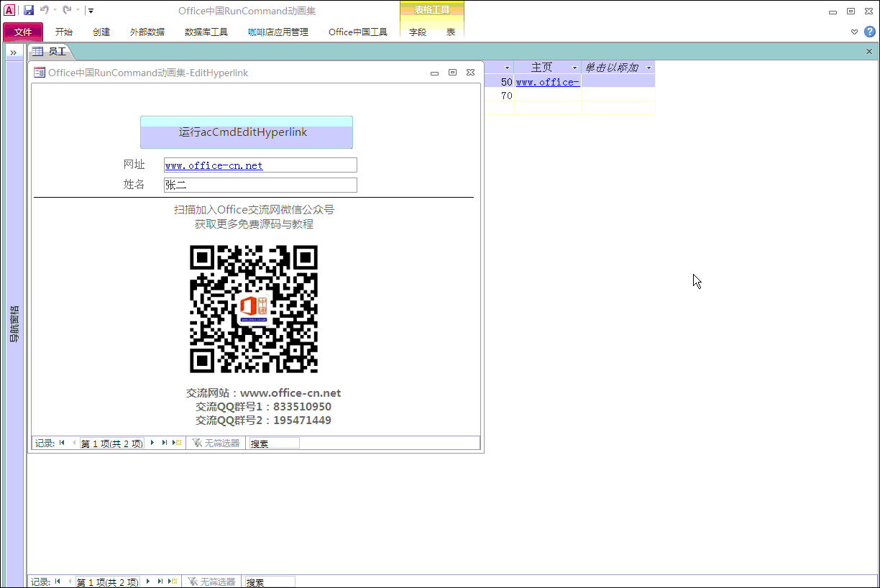Open the Undo history dropdown arrow
This screenshot has width=880, height=588.
pos(55,10)
